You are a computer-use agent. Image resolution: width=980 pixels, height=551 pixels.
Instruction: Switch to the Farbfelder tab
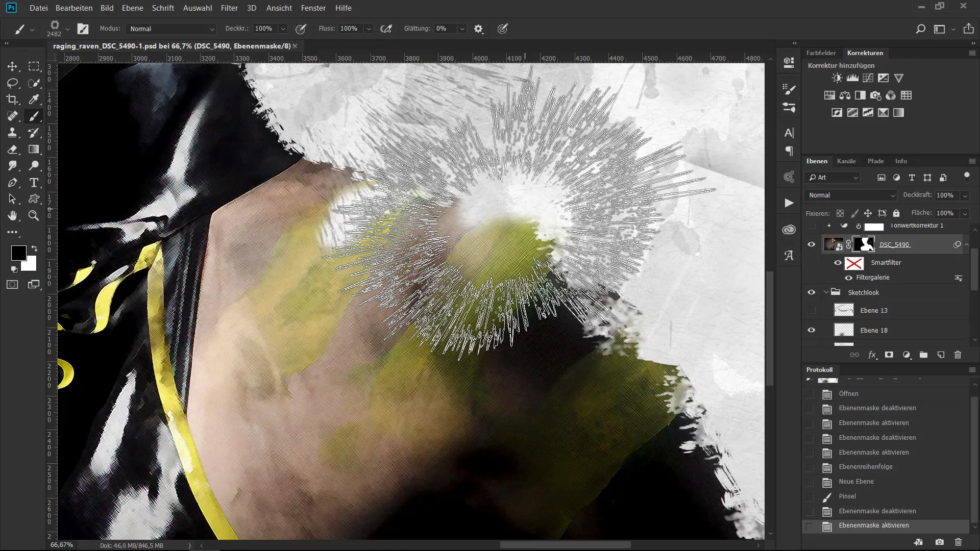click(x=821, y=53)
